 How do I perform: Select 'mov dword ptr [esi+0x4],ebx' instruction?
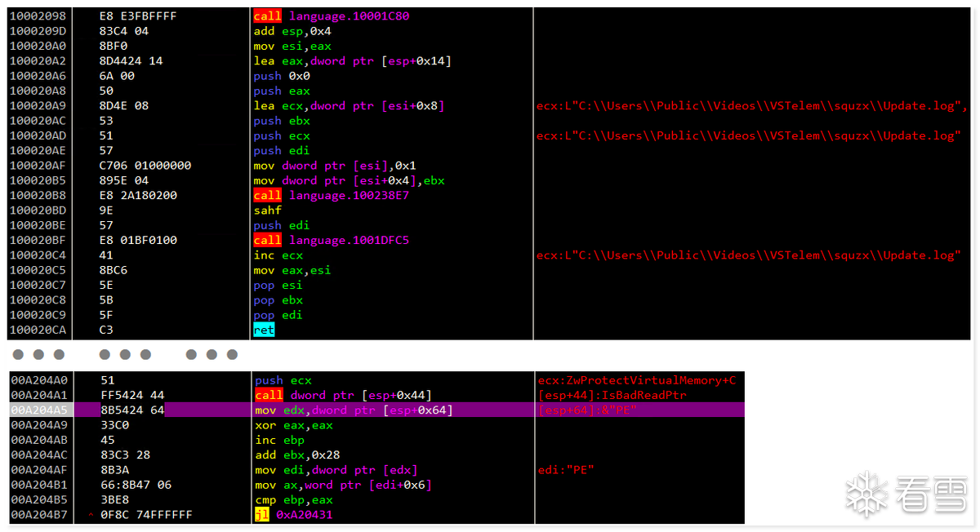[349, 180]
